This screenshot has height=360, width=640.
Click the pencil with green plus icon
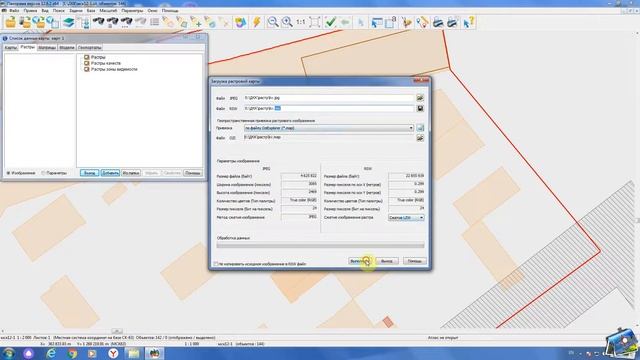(196, 22)
